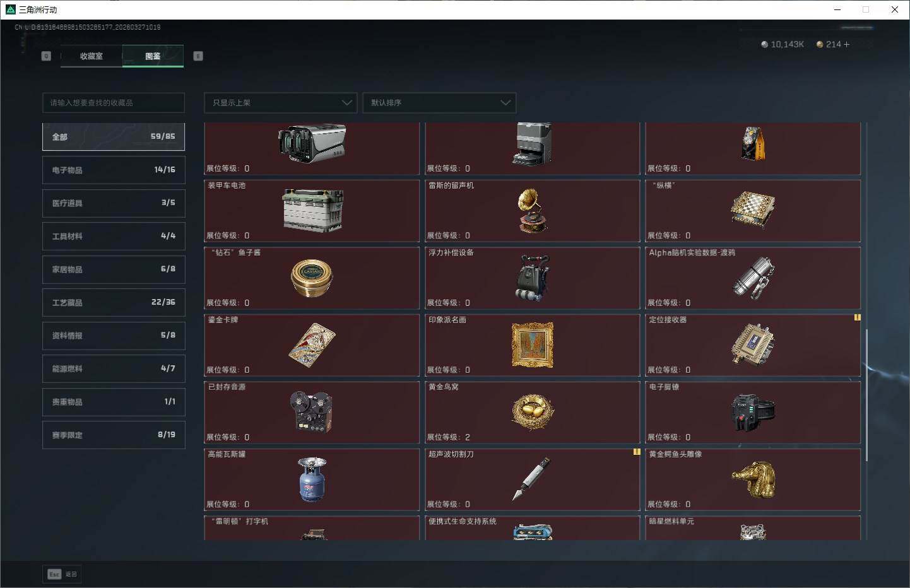Click the 装甲车电池 battery item icon
910x588 pixels.
tap(312, 211)
